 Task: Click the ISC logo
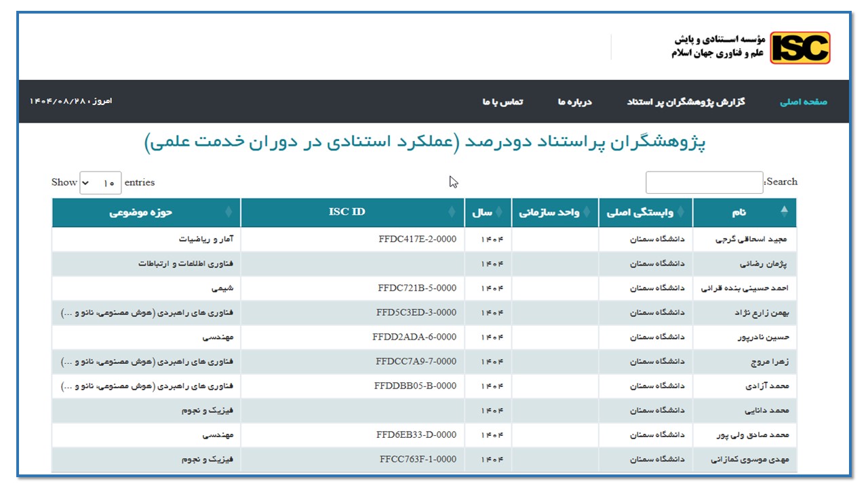point(800,47)
